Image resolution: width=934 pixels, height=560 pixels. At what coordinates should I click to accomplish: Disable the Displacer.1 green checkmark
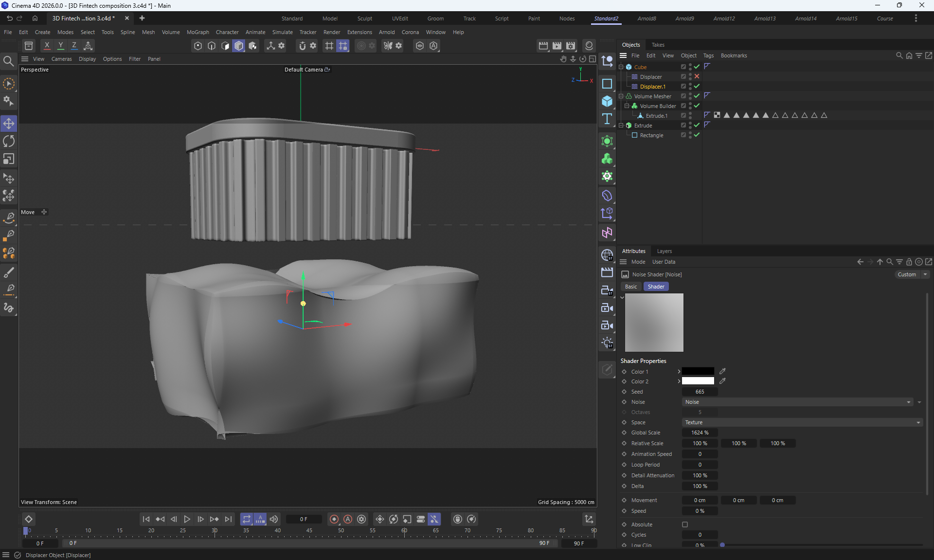pos(697,86)
